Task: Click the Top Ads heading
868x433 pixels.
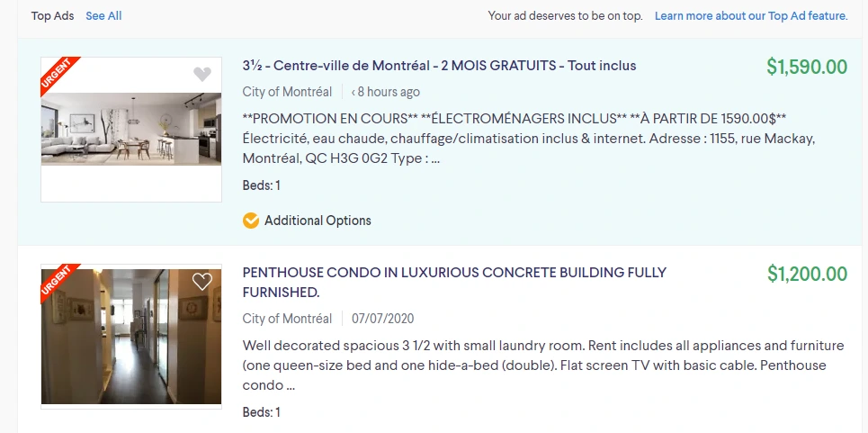Action: tap(52, 16)
